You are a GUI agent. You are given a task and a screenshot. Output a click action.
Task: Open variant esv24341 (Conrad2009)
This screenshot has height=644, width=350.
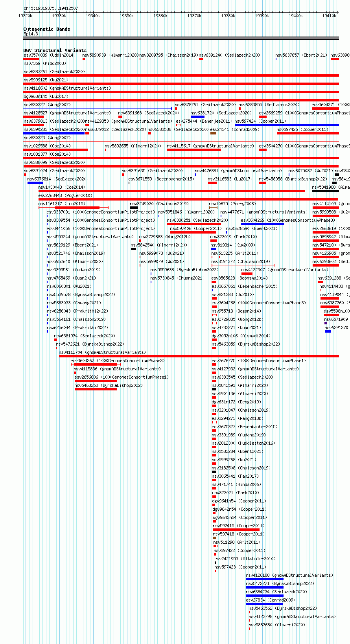click(x=235, y=129)
